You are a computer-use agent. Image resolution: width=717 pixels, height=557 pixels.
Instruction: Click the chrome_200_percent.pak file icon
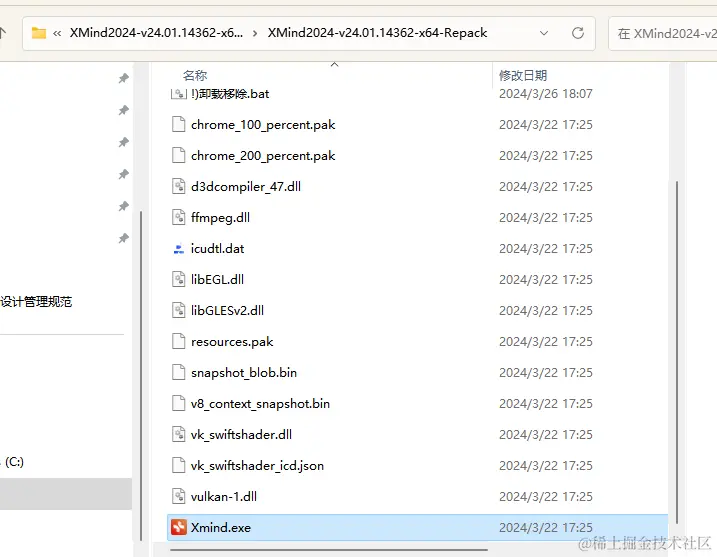tap(178, 155)
